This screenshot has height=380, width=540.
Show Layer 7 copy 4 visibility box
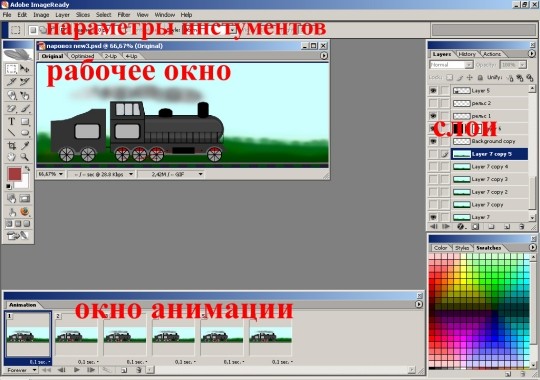pyautogui.click(x=433, y=167)
